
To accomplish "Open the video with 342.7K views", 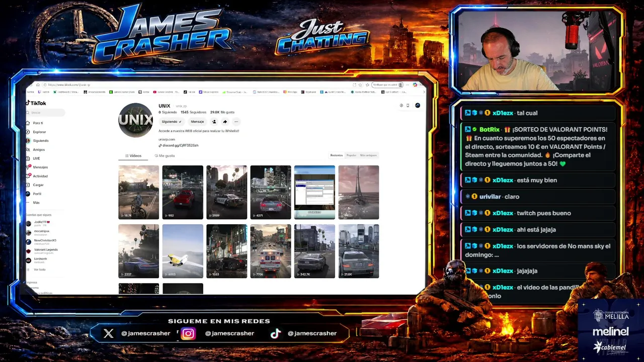I will pyautogui.click(x=314, y=251).
